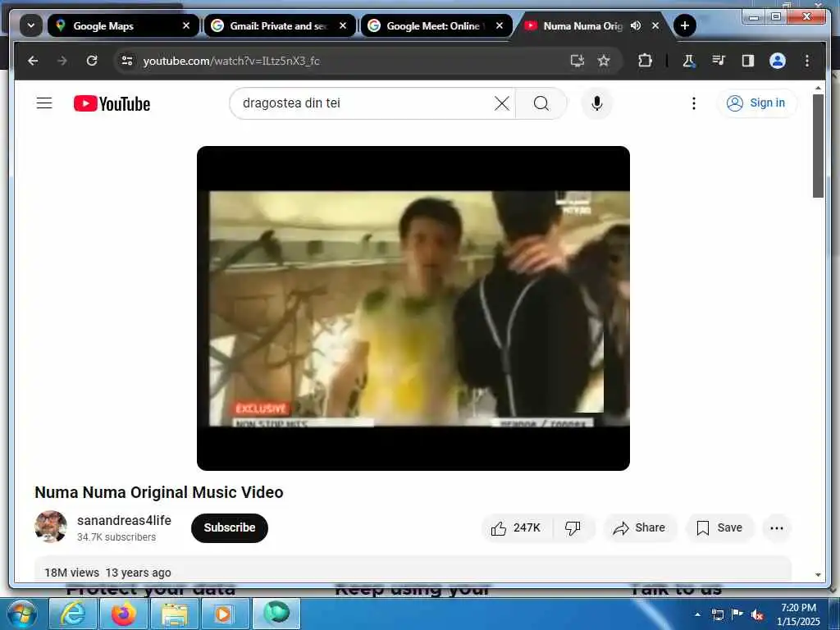Open Chrome Labs flask icon
Viewport: 840px width, 630px height.
pos(688,61)
